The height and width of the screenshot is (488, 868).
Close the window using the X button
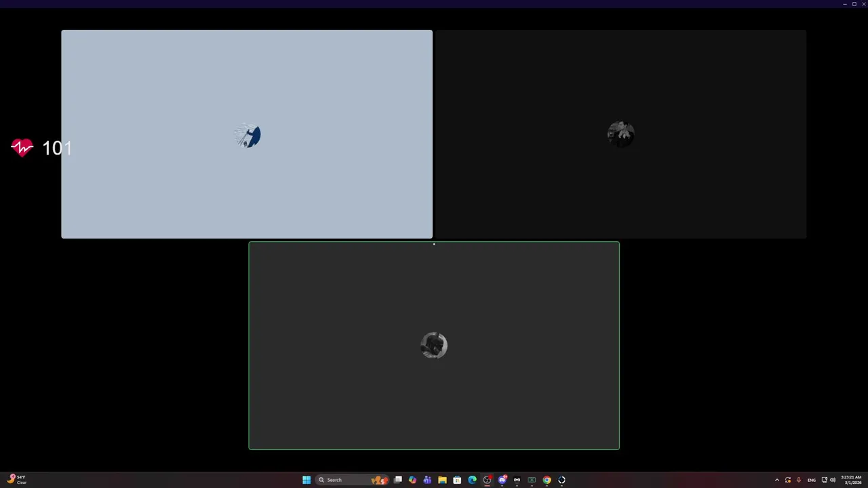click(x=863, y=4)
